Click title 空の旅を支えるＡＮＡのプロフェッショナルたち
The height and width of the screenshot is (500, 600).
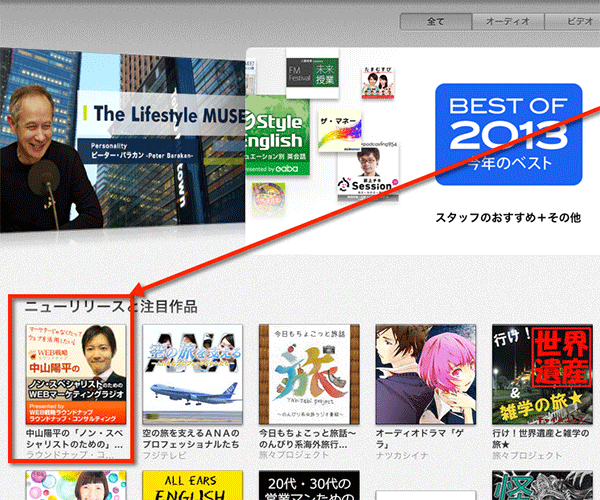pyautogui.click(x=191, y=439)
